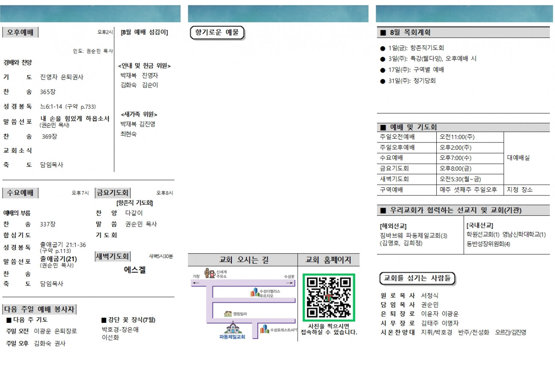Select the 오후예배 section header
The image size is (555, 392).
(x=20, y=32)
